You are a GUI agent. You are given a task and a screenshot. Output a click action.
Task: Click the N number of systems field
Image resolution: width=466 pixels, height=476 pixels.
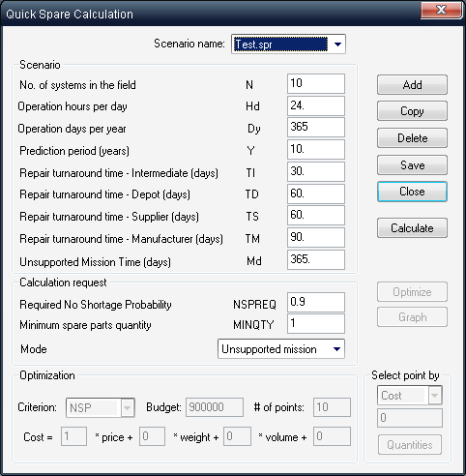[316, 83]
